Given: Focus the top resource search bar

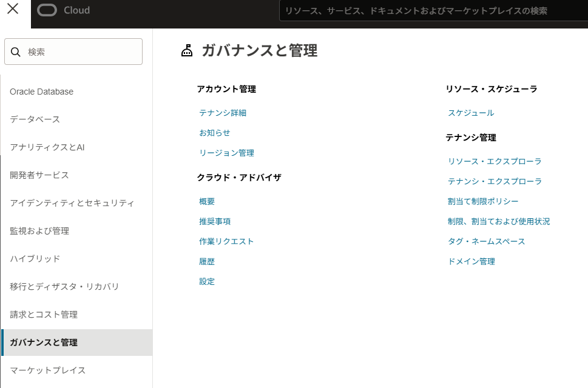Looking at the screenshot, I should (433, 11).
